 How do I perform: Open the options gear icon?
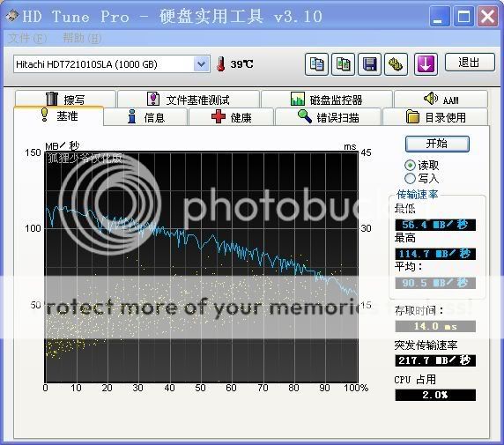[x=396, y=64]
